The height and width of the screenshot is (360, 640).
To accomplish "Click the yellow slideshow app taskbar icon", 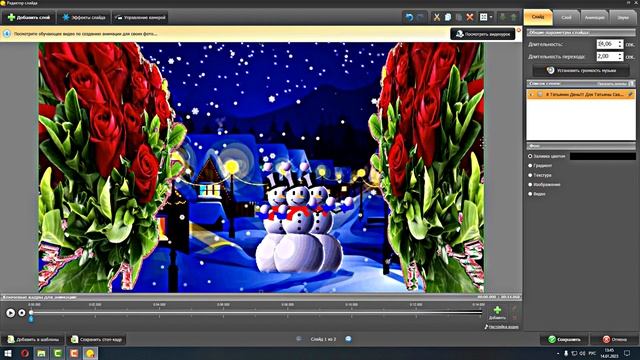I will (x=90, y=353).
